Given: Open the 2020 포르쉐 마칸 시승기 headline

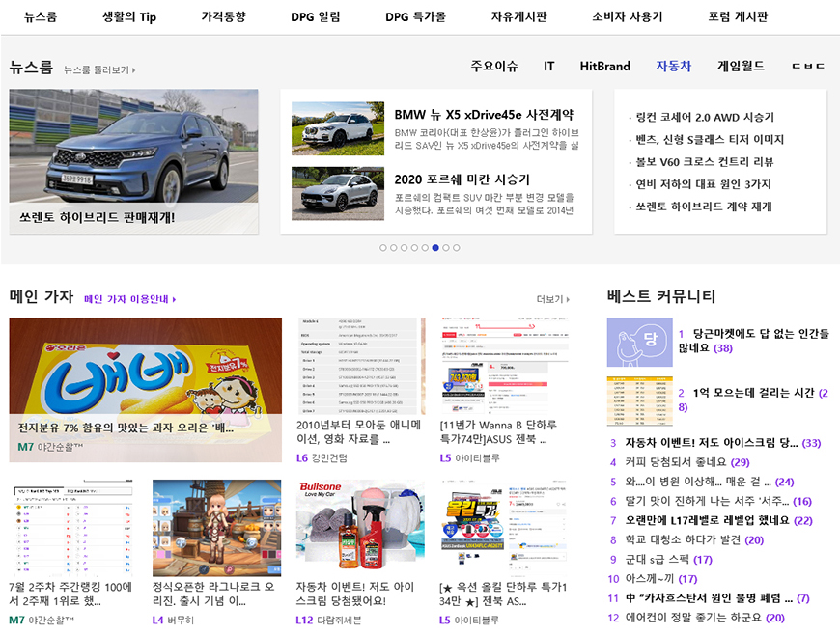Looking at the screenshot, I should 462,179.
